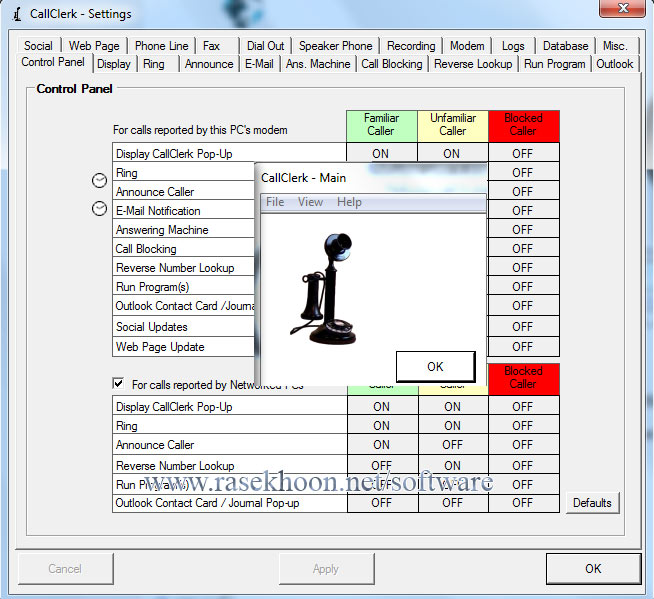This screenshot has height=599, width=654.
Task: Toggle modem Web Page Update for Blocked Caller
Action: 523,346
